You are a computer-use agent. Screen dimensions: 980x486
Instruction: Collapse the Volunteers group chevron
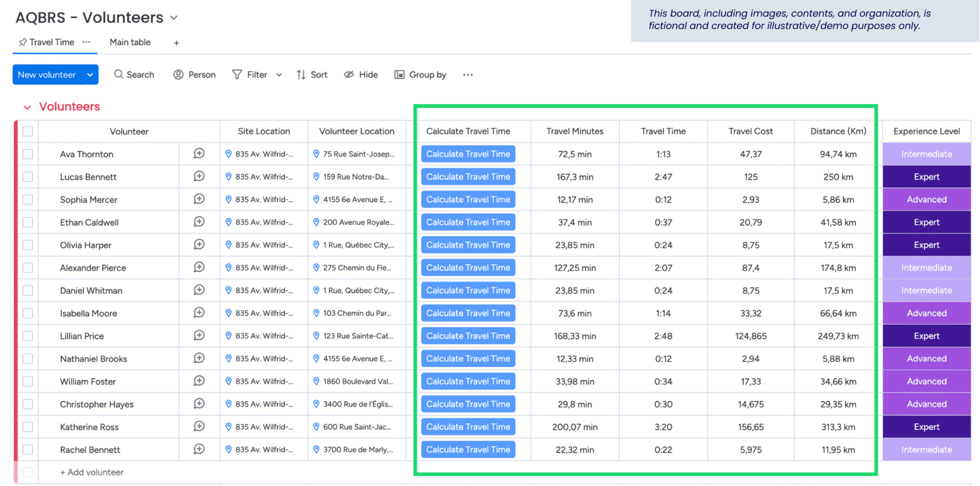pyautogui.click(x=27, y=107)
